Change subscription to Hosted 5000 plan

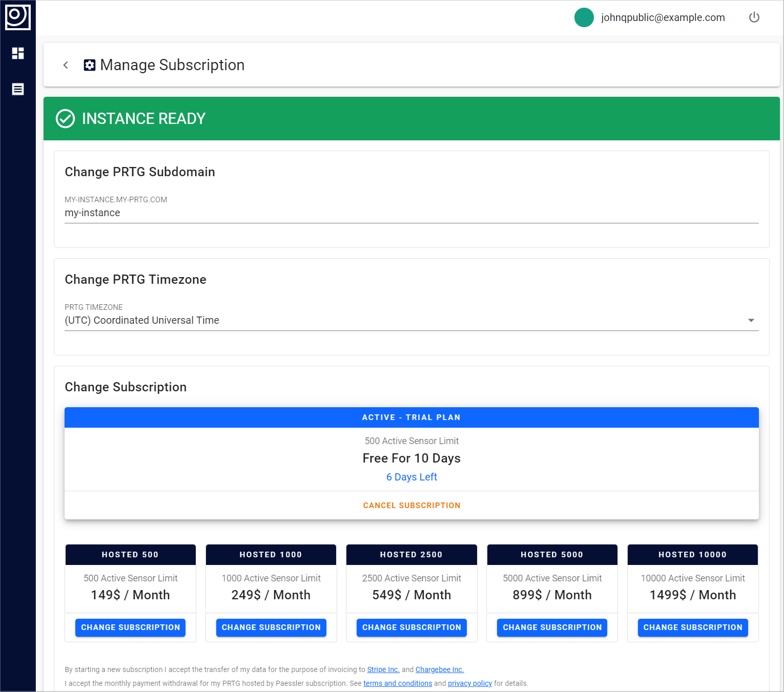click(x=552, y=627)
